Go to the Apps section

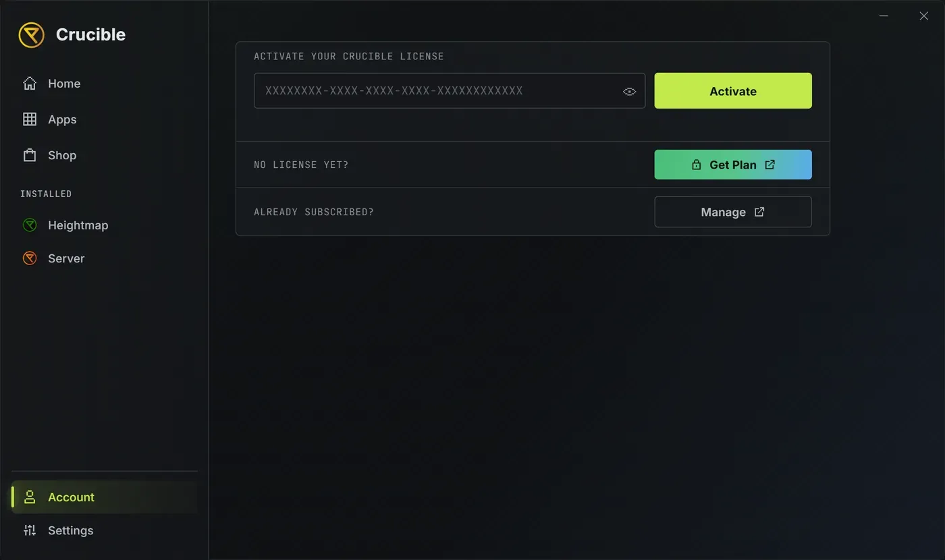click(105, 119)
